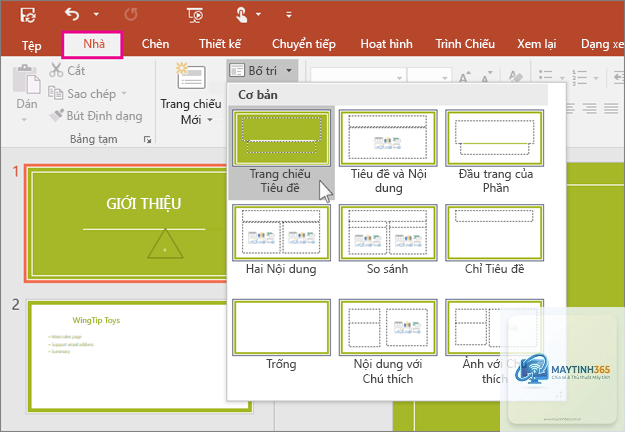Image resolution: width=625 pixels, height=432 pixels.
Task: Click the justify alignment icon
Action: 611,108
